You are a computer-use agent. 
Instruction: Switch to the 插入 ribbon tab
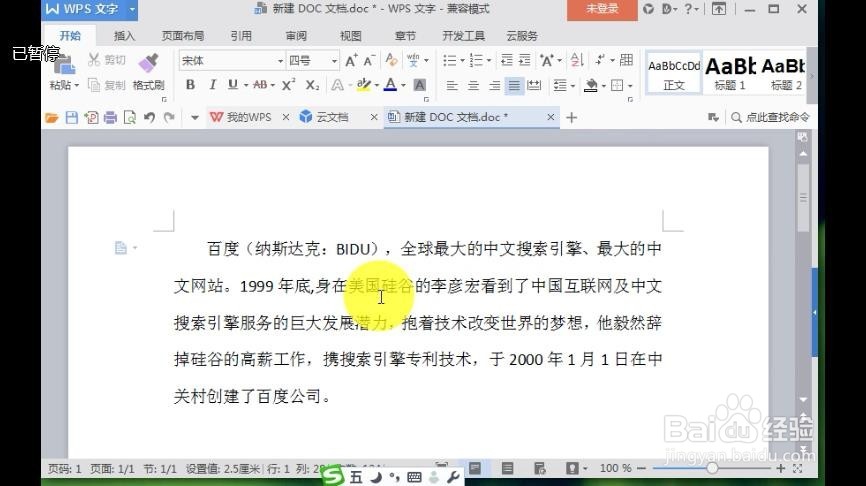click(124, 36)
